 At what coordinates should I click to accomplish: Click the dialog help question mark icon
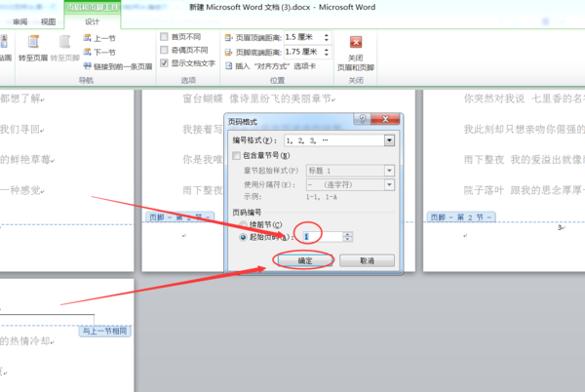[362, 119]
